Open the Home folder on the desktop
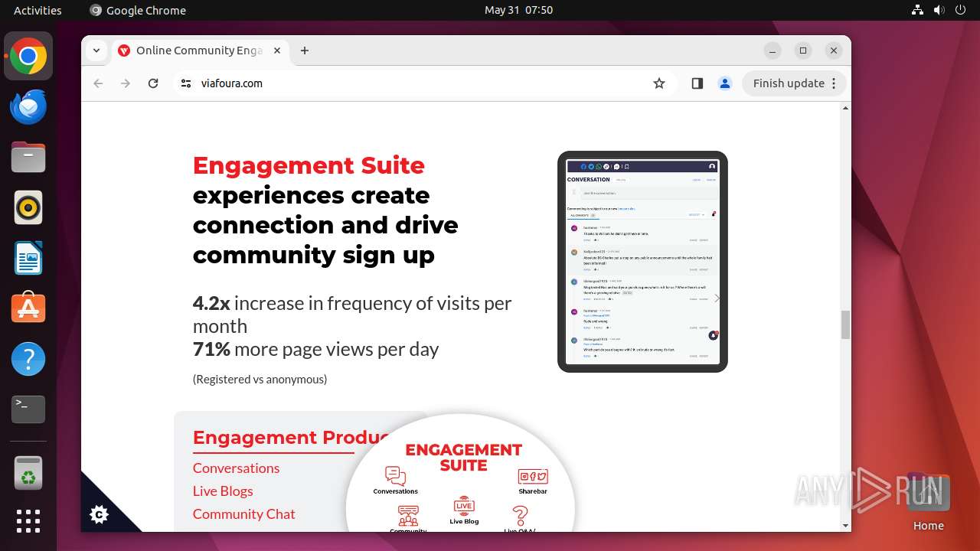The height and width of the screenshot is (551, 980). coord(928,502)
